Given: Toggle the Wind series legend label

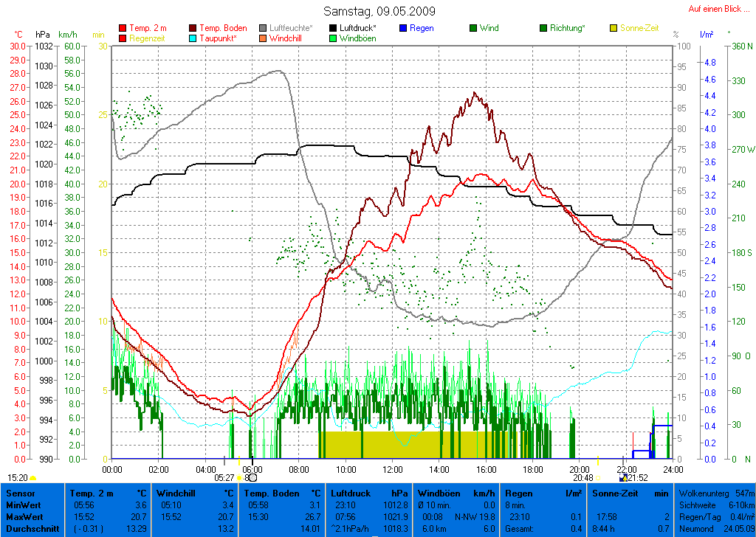Looking at the screenshot, I should (x=489, y=29).
